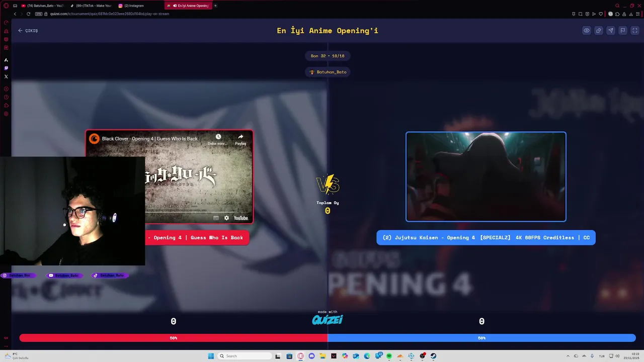Click the browser tab search magnifier icon
The image size is (644, 362).
coord(617,6)
